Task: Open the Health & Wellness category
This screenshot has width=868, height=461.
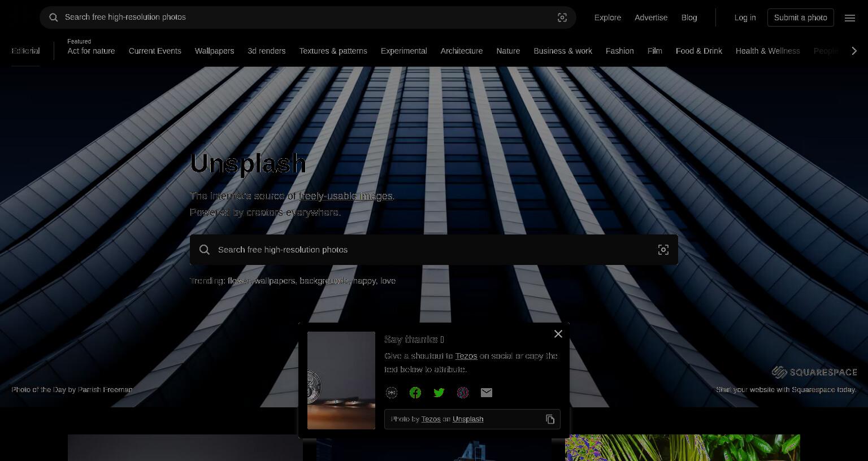Action: click(x=768, y=51)
